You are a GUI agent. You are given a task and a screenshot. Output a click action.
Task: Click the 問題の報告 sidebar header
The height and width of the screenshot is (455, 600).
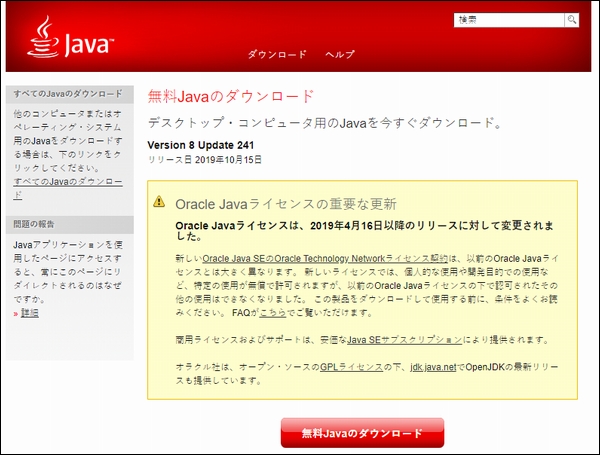click(70, 225)
